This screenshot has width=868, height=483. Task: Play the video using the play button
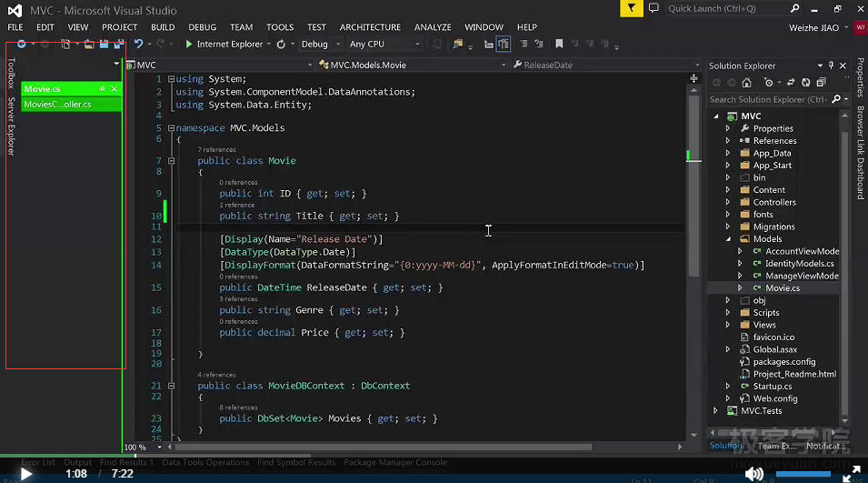[25, 474]
